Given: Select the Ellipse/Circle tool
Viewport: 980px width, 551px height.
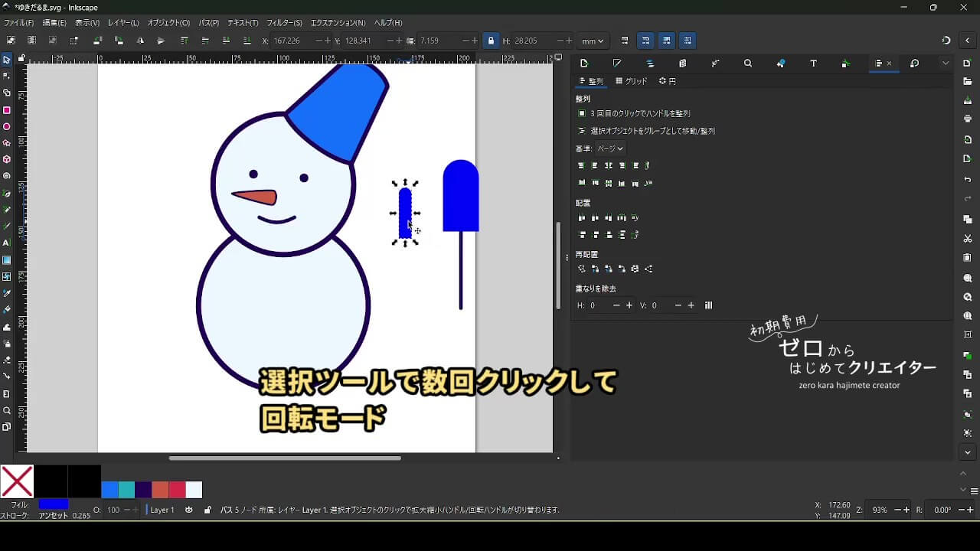Looking at the screenshot, I should (7, 127).
